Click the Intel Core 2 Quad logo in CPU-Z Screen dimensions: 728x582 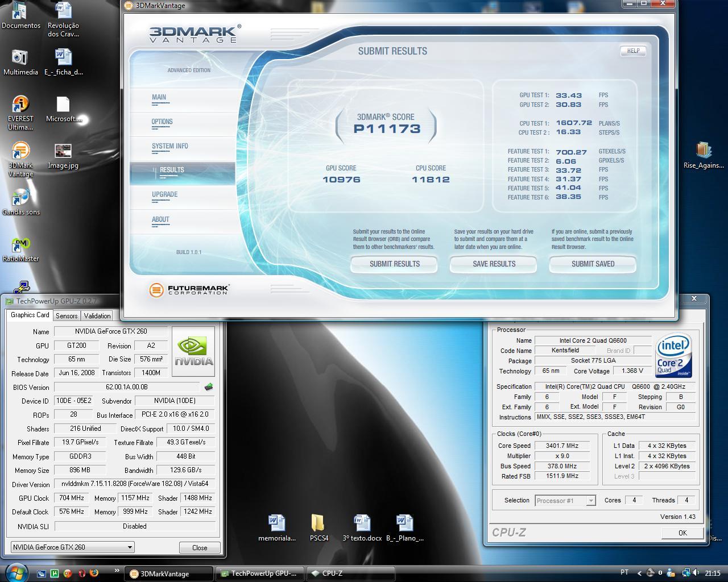coord(673,356)
